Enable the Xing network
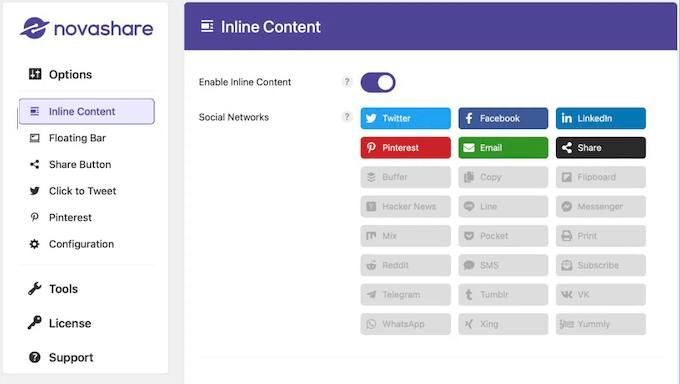Viewport: 680px width, 384px height. pos(503,324)
